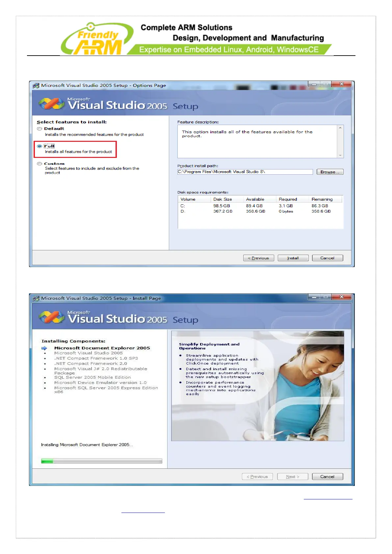Click the installation progress bar

pos(101,461)
